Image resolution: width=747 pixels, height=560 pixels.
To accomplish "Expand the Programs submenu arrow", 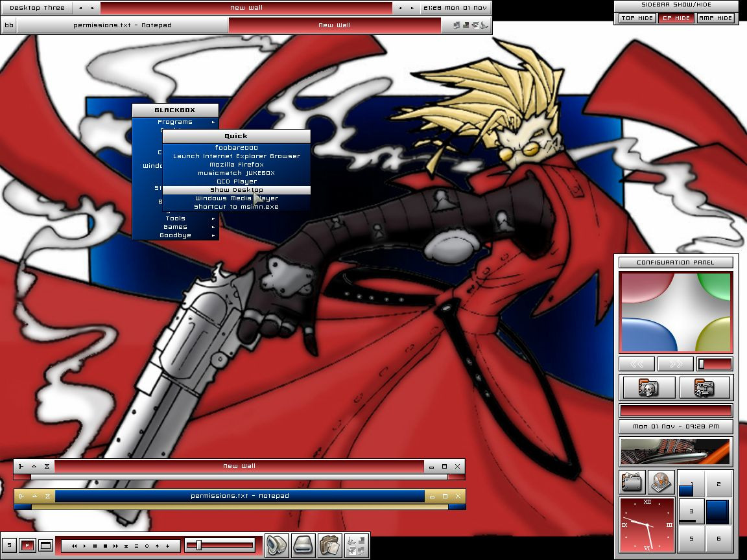I will [x=213, y=122].
